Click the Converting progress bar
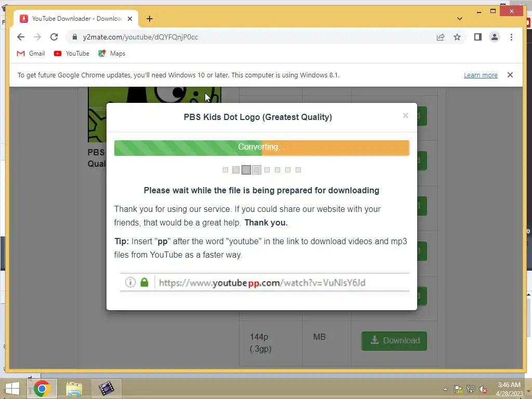Image resolution: width=532 pixels, height=399 pixels. tap(262, 148)
